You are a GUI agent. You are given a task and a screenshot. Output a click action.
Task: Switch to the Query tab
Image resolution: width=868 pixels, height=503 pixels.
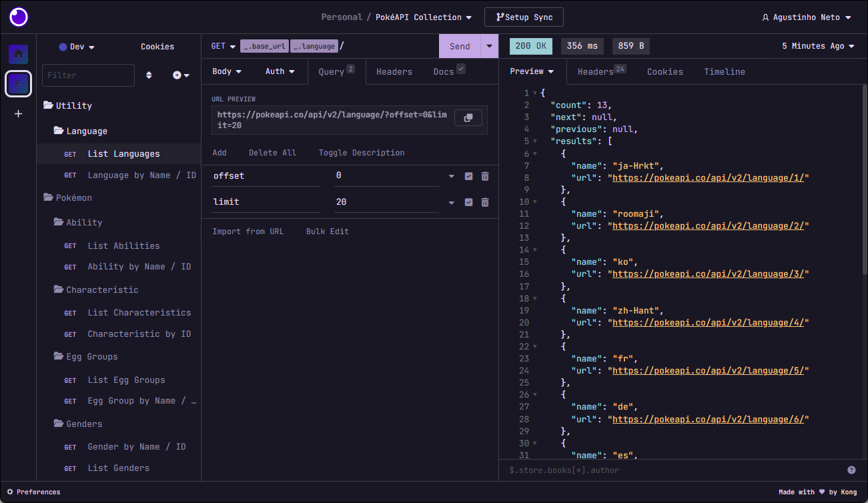[336, 71]
